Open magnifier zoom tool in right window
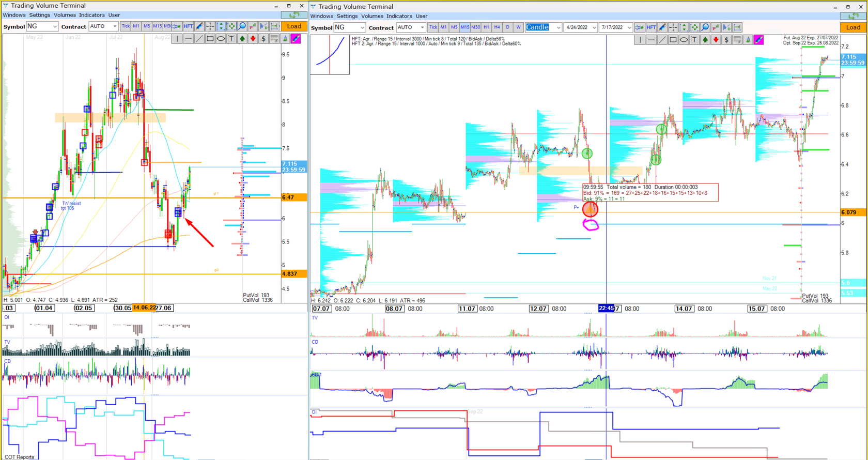 [705, 27]
